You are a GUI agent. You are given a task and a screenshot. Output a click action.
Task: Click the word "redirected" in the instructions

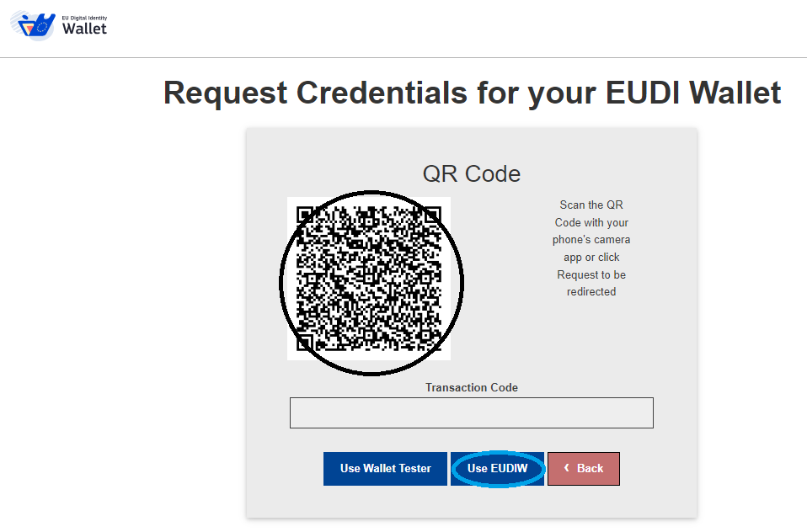591,292
